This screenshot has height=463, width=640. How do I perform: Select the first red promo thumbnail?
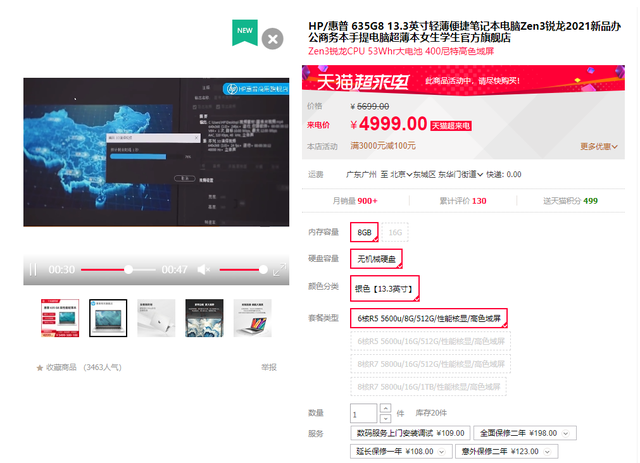[x=60, y=318]
